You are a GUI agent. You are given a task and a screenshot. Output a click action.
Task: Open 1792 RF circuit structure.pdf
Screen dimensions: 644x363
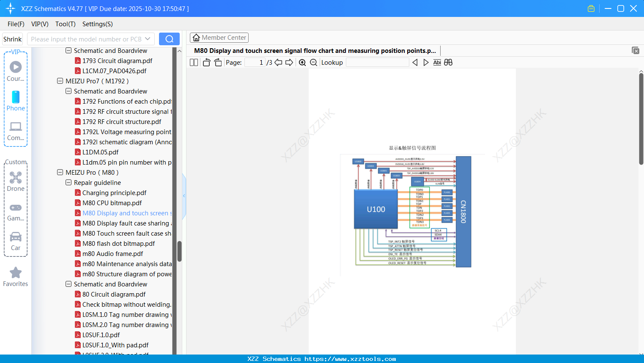tap(118, 121)
